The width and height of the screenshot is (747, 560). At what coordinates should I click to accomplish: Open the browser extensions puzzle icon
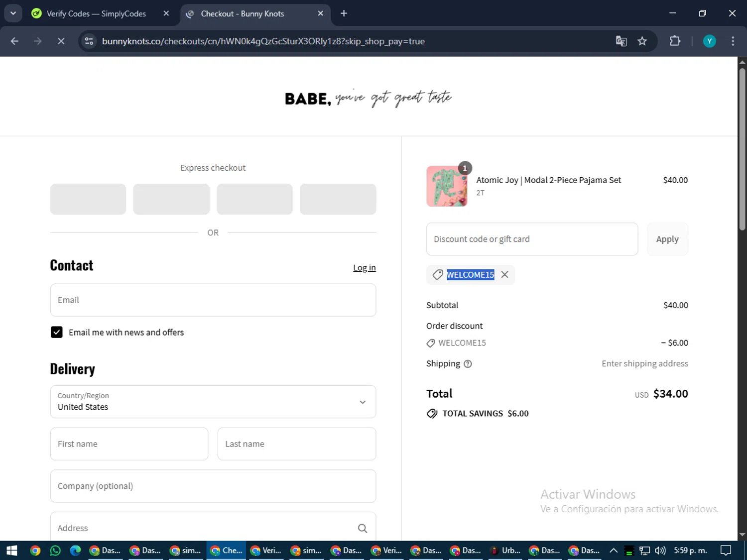[x=675, y=41]
